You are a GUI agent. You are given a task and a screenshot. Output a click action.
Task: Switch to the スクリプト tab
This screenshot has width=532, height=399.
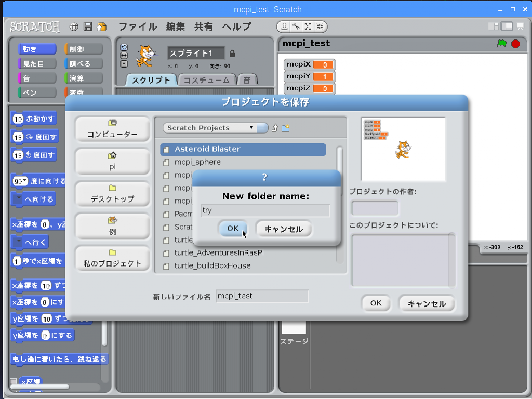click(151, 80)
